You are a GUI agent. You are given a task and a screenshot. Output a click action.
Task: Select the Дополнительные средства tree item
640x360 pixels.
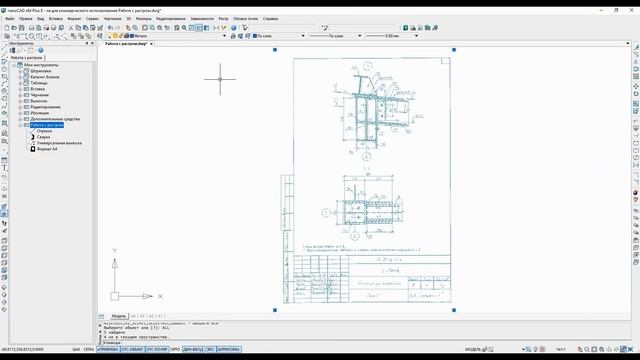[55, 119]
